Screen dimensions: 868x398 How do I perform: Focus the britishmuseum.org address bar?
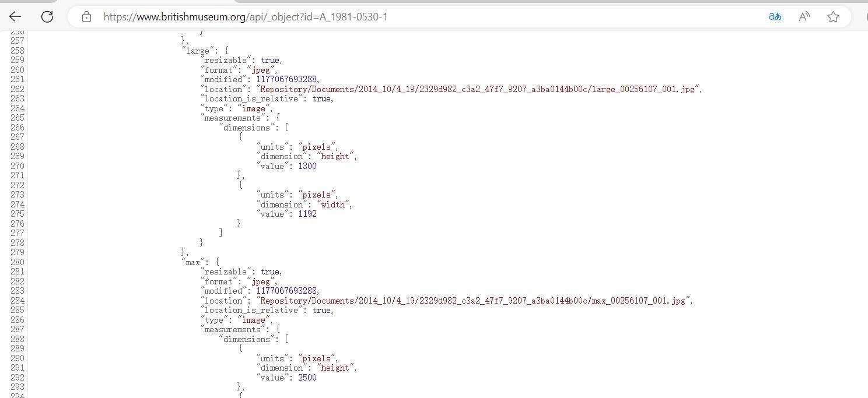coord(245,17)
